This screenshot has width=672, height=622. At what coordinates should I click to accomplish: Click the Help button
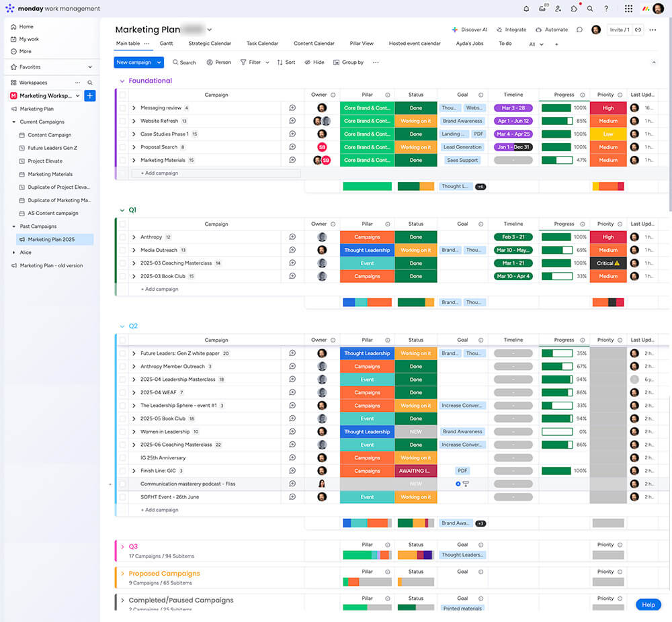(648, 605)
